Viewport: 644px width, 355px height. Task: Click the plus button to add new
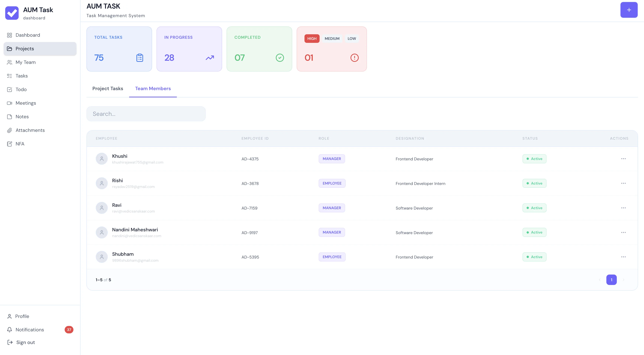(x=629, y=10)
